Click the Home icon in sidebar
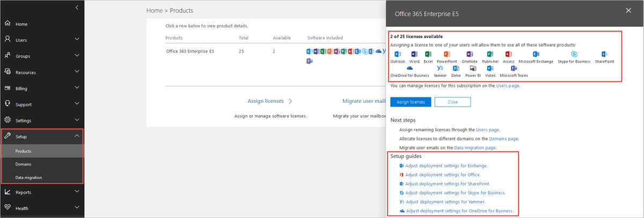The height and width of the screenshot is (218, 644). [x=8, y=24]
